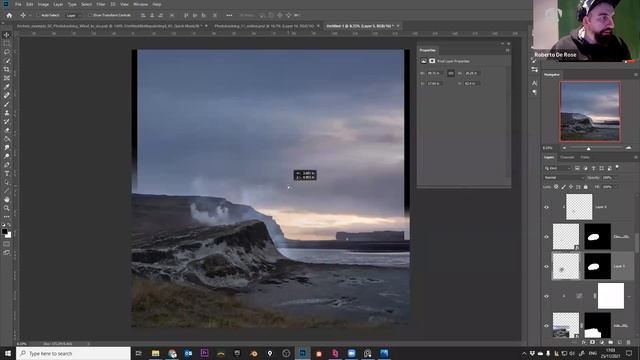The image size is (640, 360).
Task: Select the Pen tool
Action: 7,164
